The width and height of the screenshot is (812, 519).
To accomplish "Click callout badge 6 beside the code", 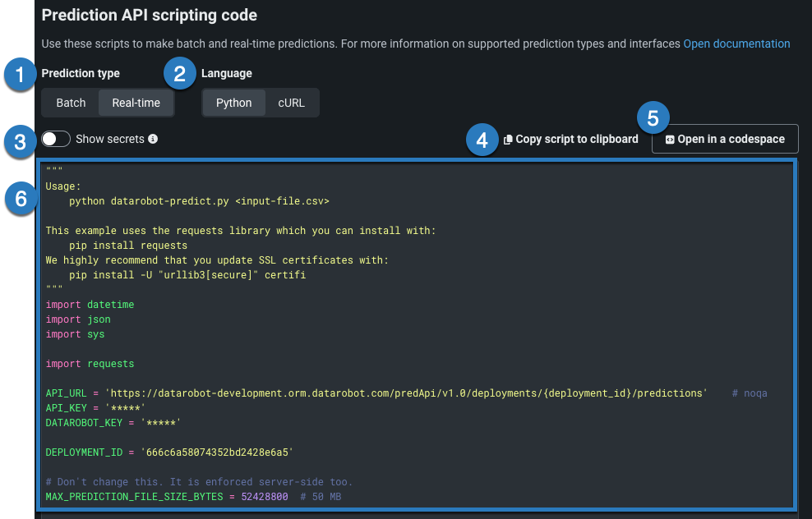I will pos(20,198).
